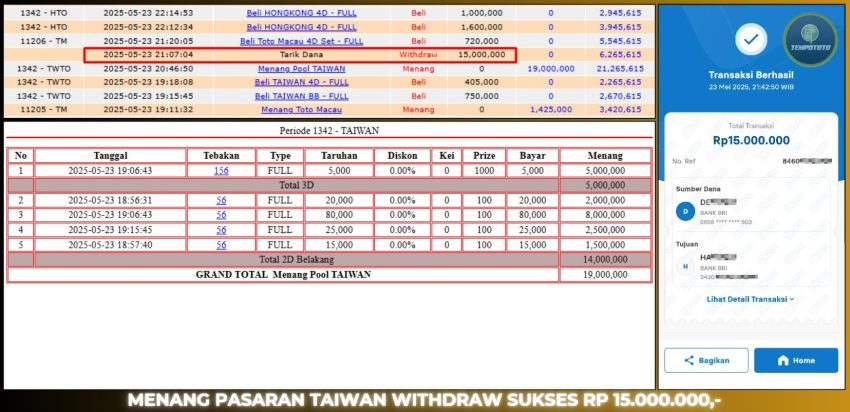
Task: Click the Diskon column header
Action: point(402,156)
